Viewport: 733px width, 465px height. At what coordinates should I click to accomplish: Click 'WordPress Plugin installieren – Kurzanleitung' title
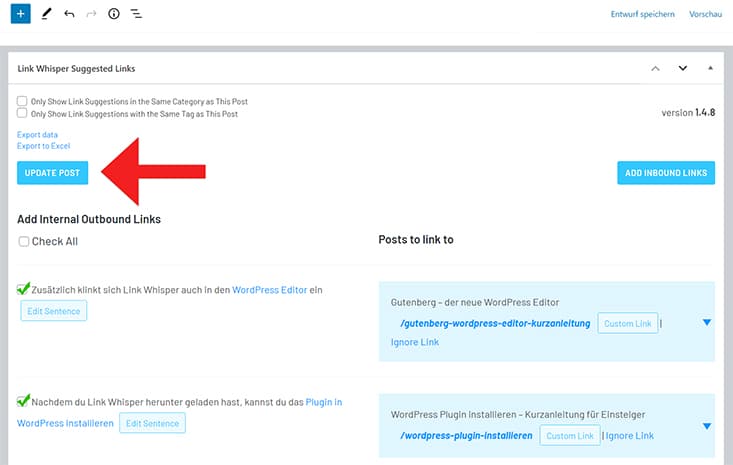[x=518, y=415]
